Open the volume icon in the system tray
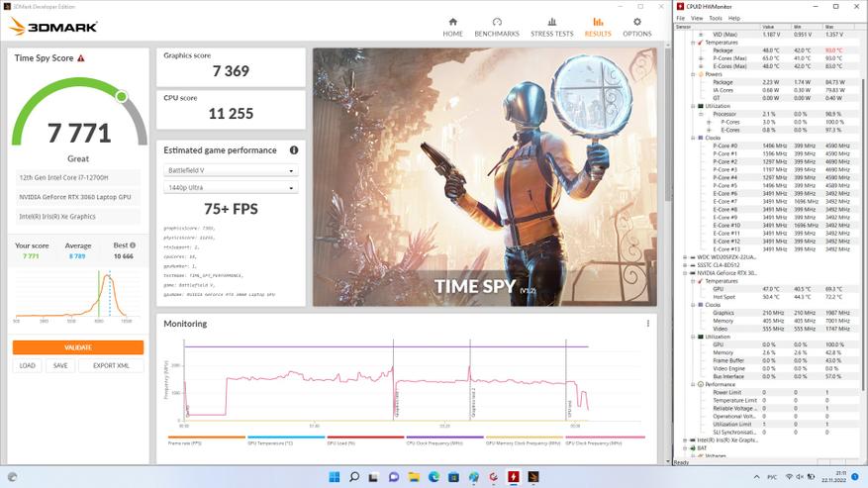The height and width of the screenshot is (488, 868). 800,477
